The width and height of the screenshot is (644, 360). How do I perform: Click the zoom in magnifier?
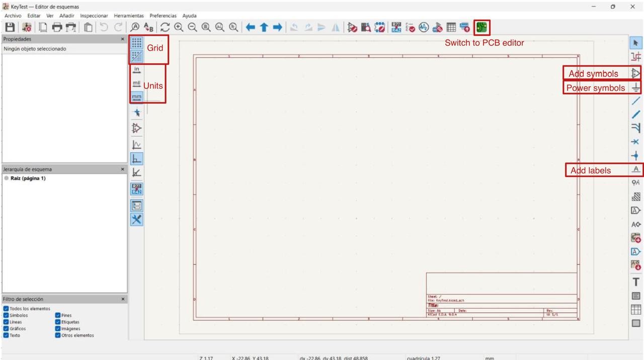point(179,27)
